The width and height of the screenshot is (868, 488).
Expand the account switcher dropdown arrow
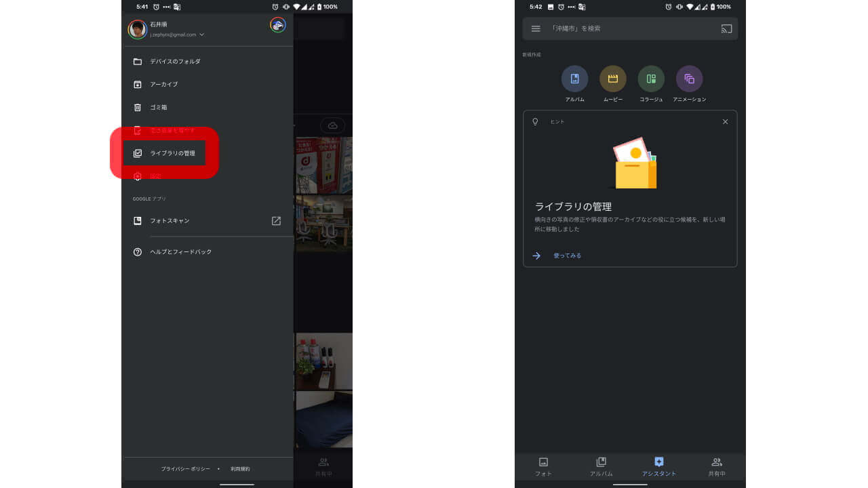(202, 35)
